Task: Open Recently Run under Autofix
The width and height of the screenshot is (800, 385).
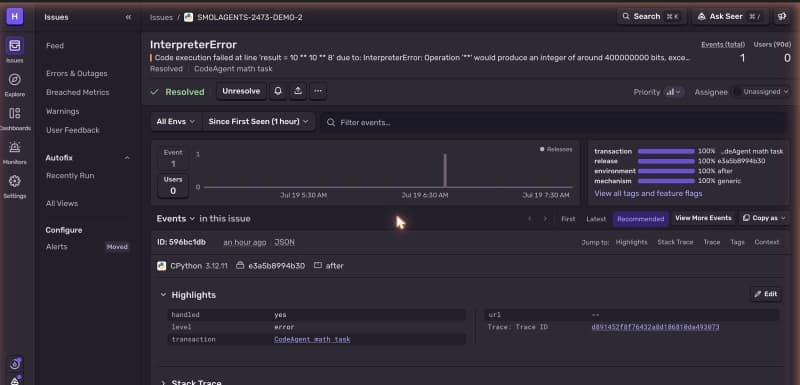Action: 70,175
